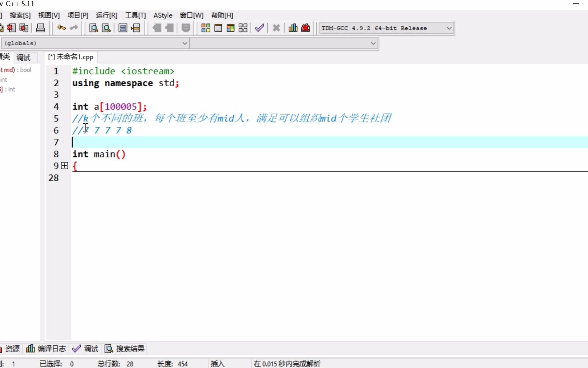Image resolution: width=588 pixels, height=368 pixels.
Task: Click the Compile and Run icon
Action: (230, 28)
